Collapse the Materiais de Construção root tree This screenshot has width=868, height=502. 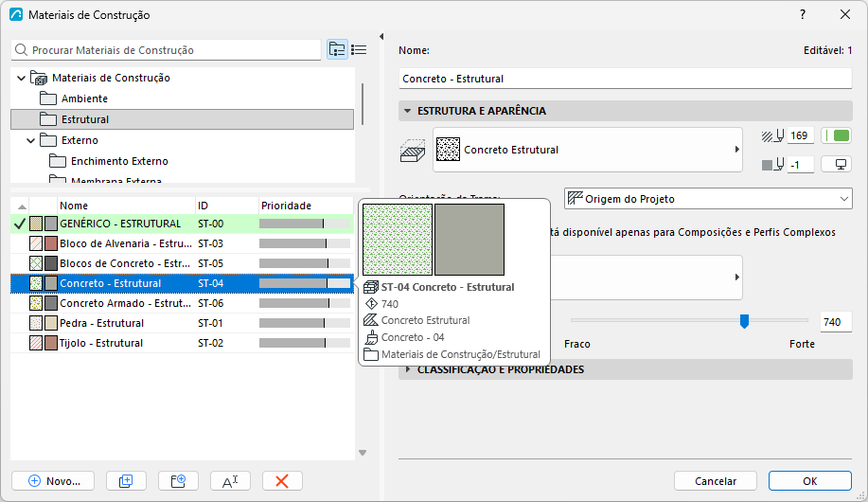(21, 78)
